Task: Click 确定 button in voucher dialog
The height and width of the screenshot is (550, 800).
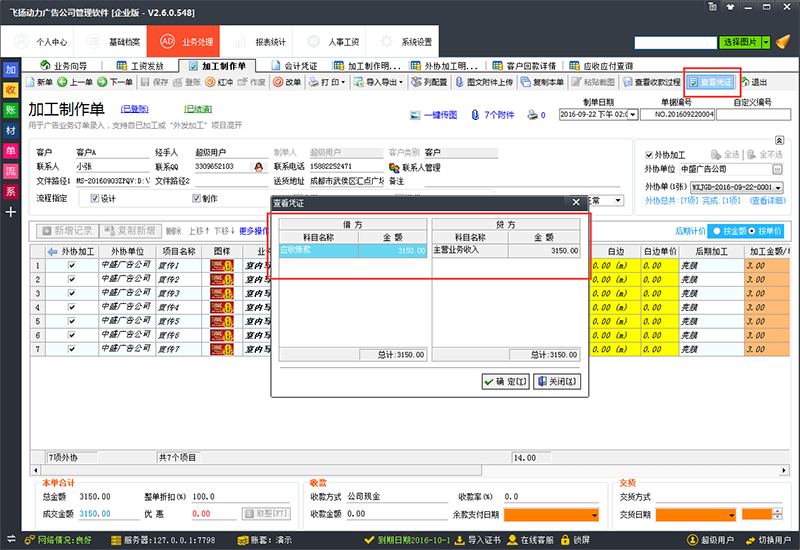Action: pyautogui.click(x=505, y=381)
